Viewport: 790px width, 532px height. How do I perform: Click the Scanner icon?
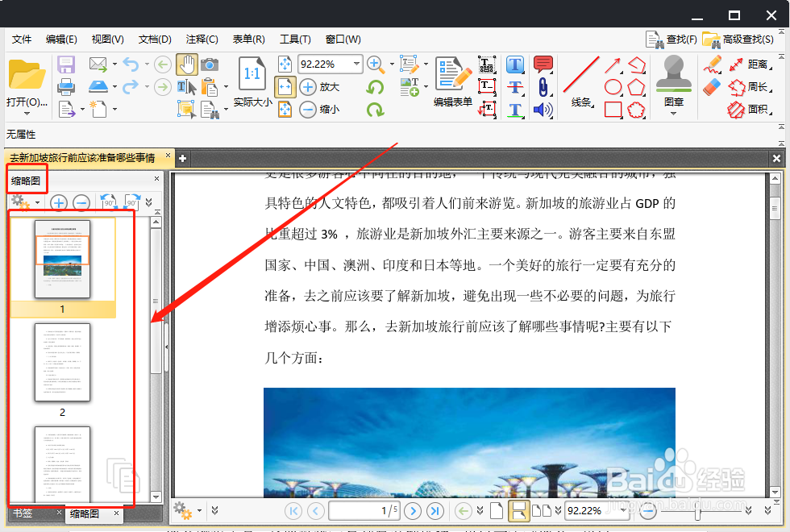[98, 87]
